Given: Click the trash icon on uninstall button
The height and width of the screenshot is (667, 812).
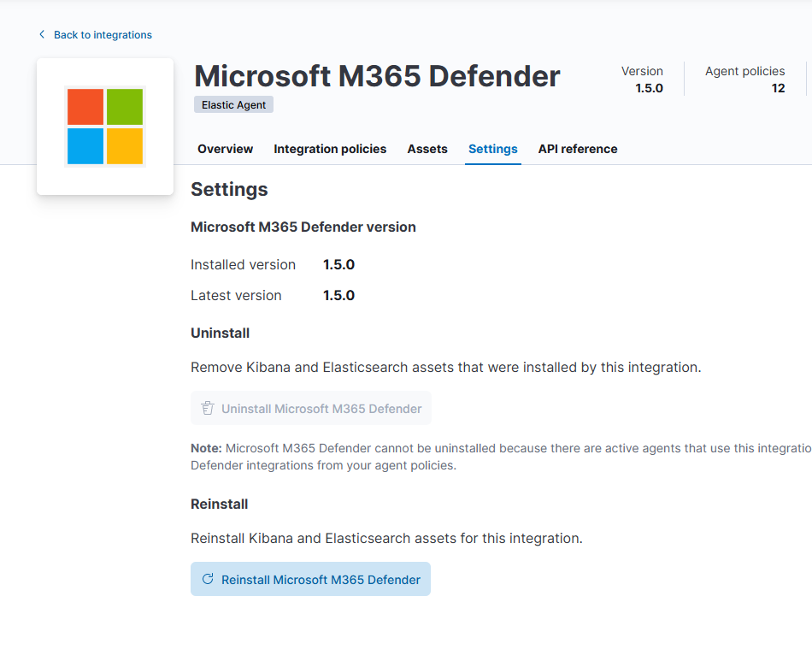Looking at the screenshot, I should [208, 409].
